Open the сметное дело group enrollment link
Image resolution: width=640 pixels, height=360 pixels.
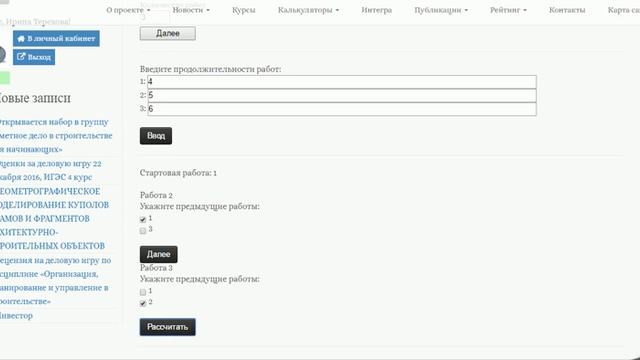click(x=56, y=136)
